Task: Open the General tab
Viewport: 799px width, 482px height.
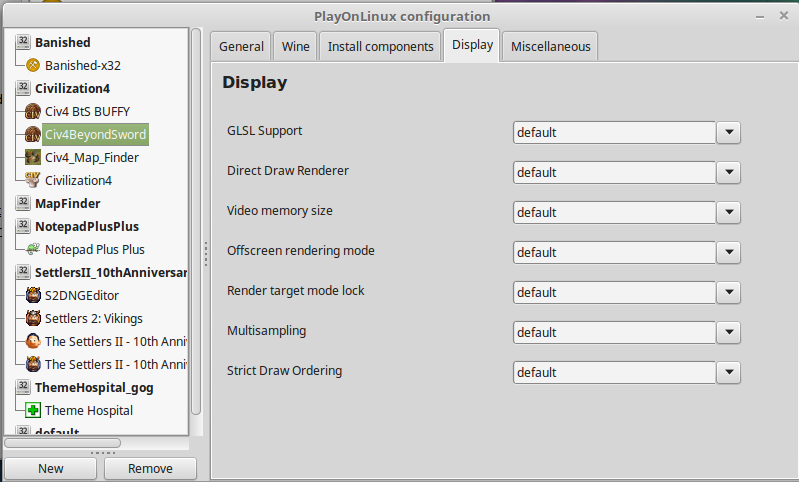Action: point(241,46)
